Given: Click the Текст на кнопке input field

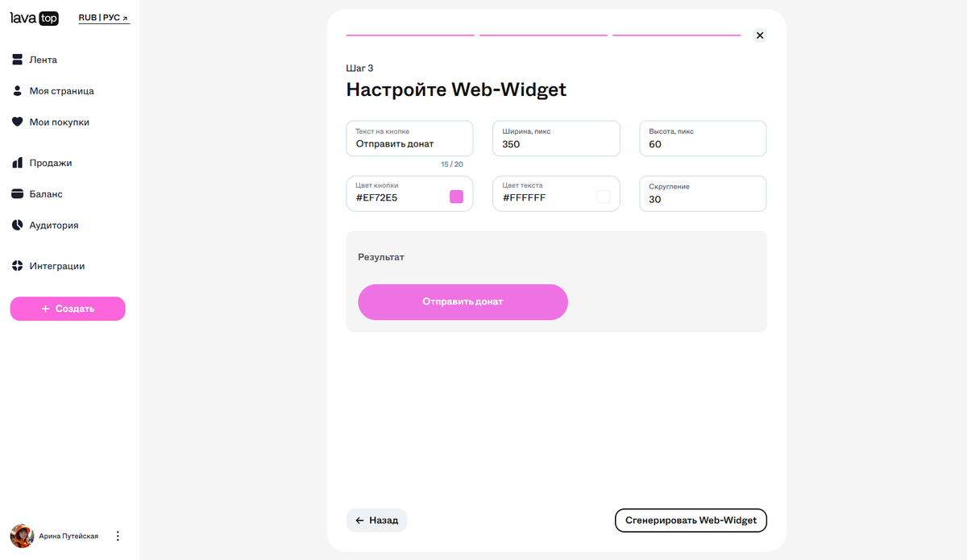Looking at the screenshot, I should point(409,139).
